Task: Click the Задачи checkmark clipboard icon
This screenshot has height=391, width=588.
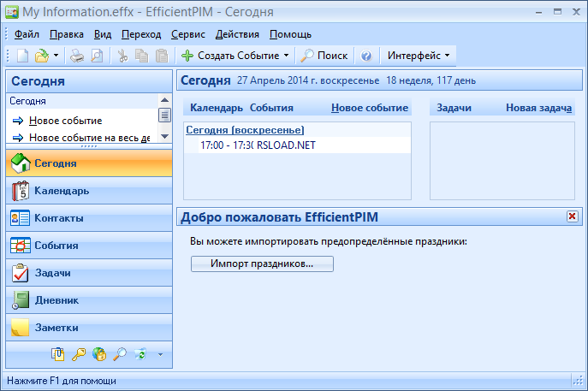Action: point(21,273)
